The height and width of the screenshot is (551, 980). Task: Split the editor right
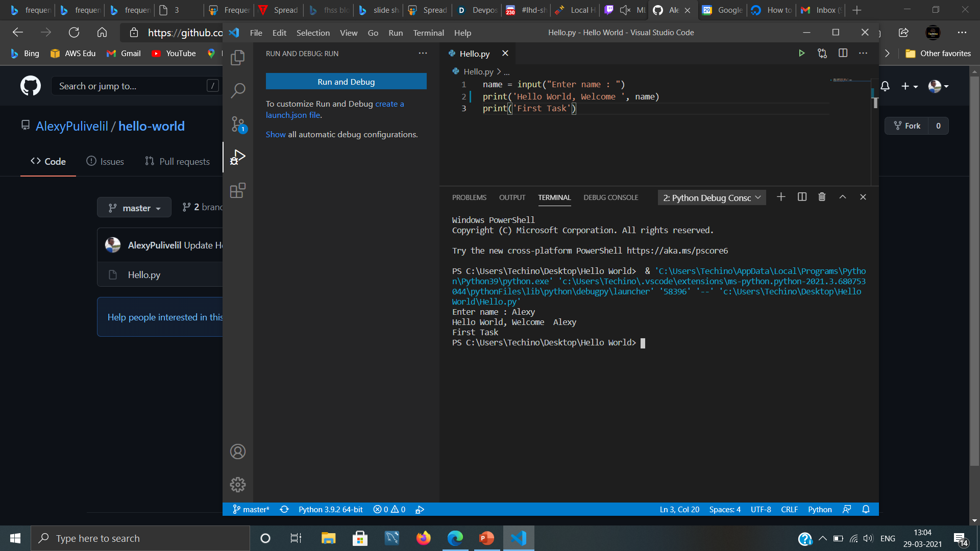(843, 53)
